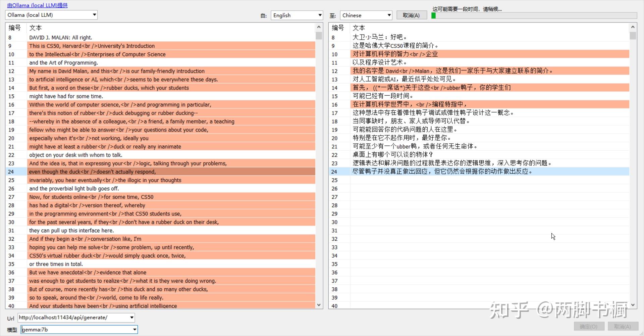Select source line 24 about the duck
The height and width of the screenshot is (336, 644).
tap(161, 172)
